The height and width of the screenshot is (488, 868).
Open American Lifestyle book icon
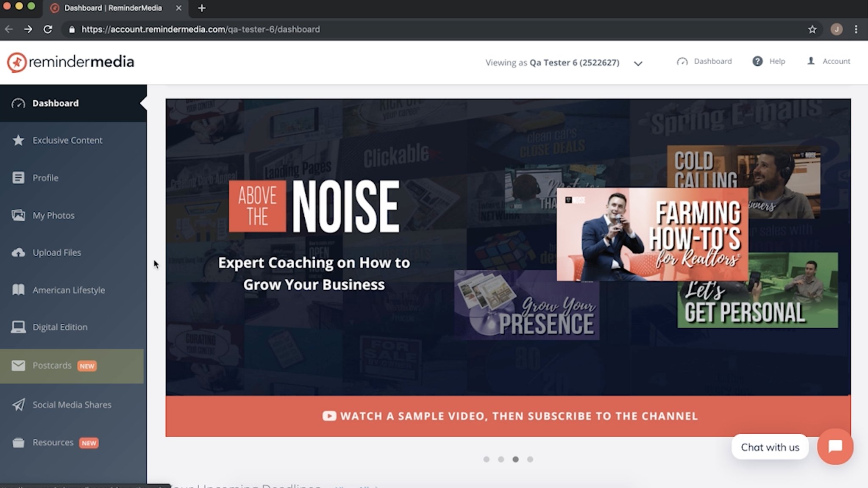click(x=18, y=290)
